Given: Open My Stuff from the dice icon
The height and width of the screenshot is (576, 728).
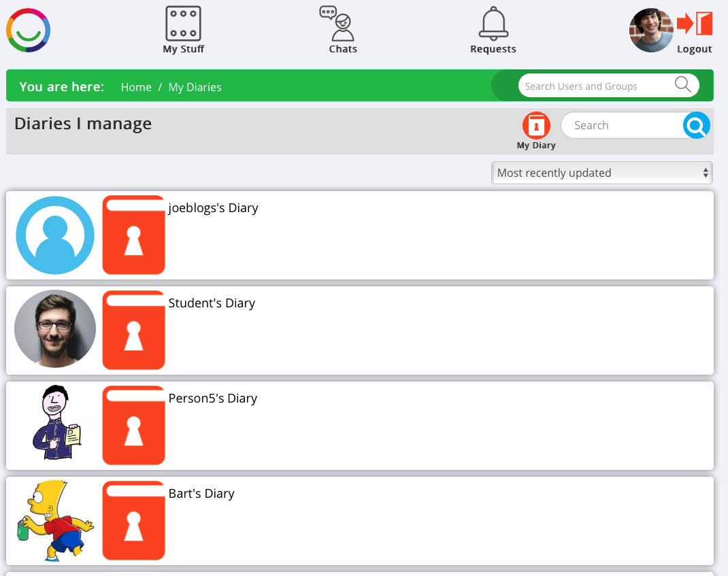Looking at the screenshot, I should (x=184, y=24).
